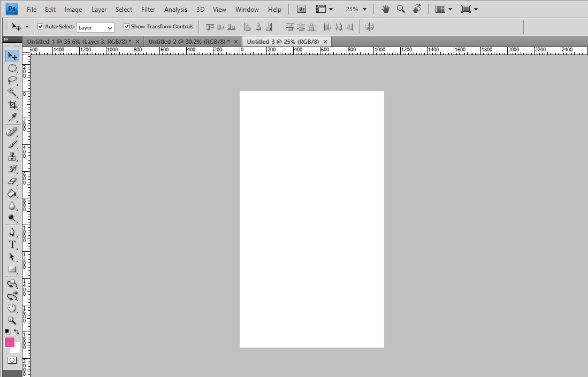Click the pink foreground color swatch
The height and width of the screenshot is (377, 588).
(x=9, y=341)
